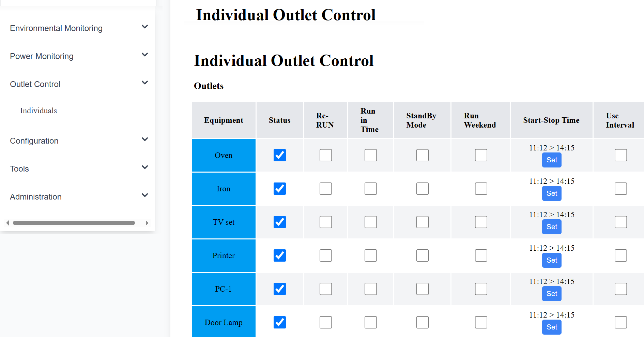
Task: Uncheck the Oven Status checkbox
Action: pos(280,155)
